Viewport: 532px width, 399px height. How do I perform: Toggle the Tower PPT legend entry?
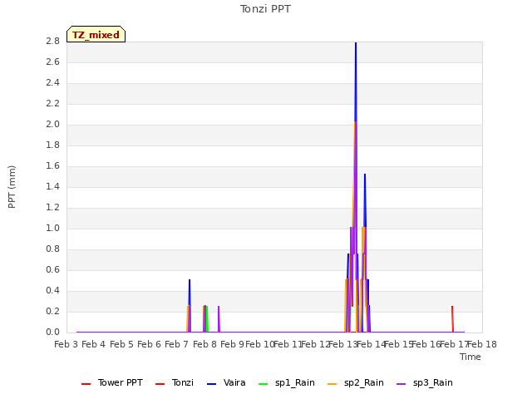(112, 382)
